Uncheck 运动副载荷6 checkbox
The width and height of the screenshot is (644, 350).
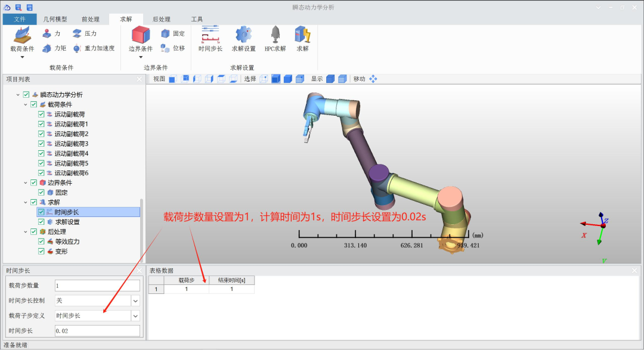41,173
